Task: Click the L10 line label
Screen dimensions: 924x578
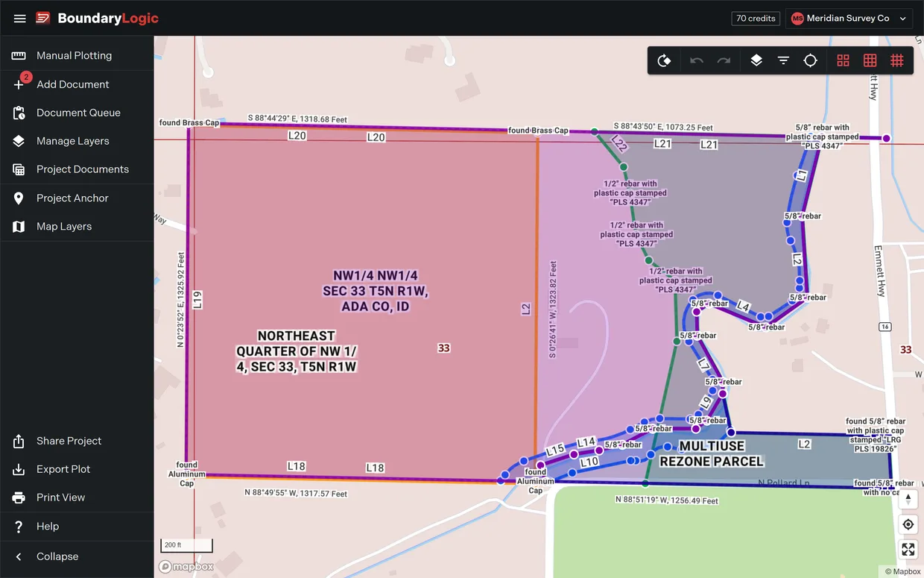Action: coord(589,462)
